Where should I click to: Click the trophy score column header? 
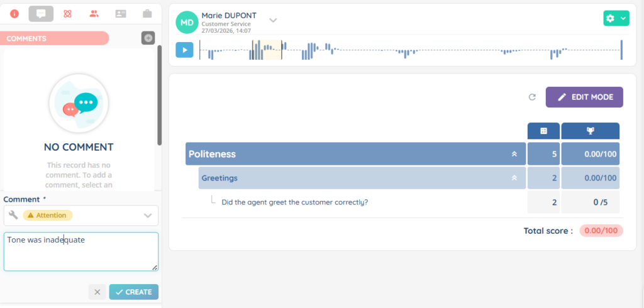point(590,131)
